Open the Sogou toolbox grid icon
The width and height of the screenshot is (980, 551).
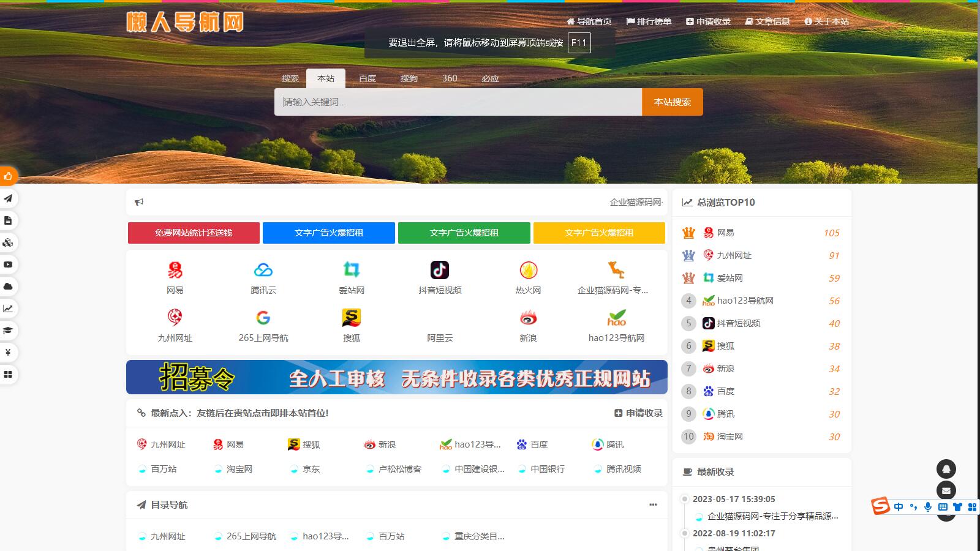click(972, 507)
